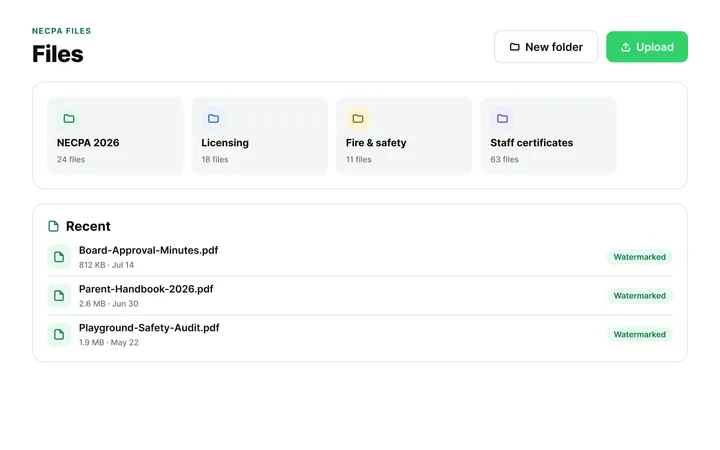720x450 pixels.
Task: Open the NECPA 2026 folder title
Action: [x=88, y=143]
